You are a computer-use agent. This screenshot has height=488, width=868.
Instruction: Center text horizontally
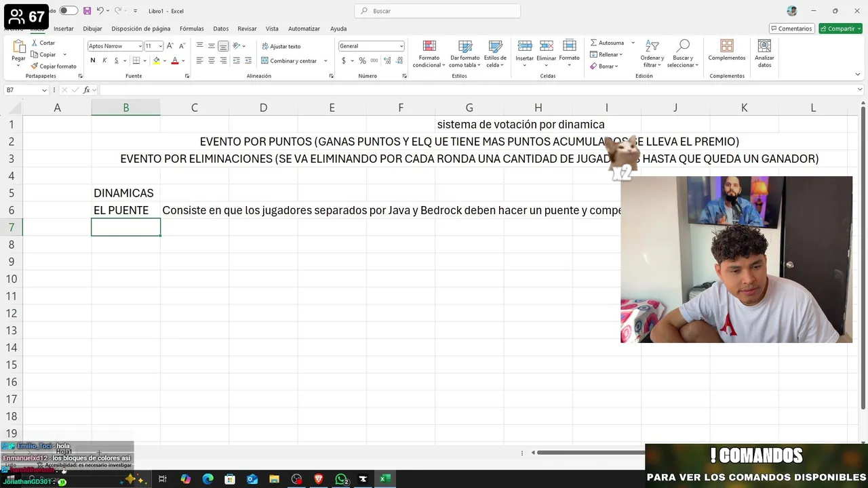(x=212, y=60)
